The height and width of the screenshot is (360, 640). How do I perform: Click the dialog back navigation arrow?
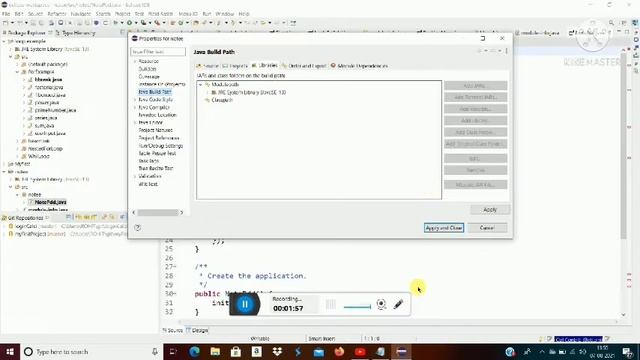[x=480, y=51]
